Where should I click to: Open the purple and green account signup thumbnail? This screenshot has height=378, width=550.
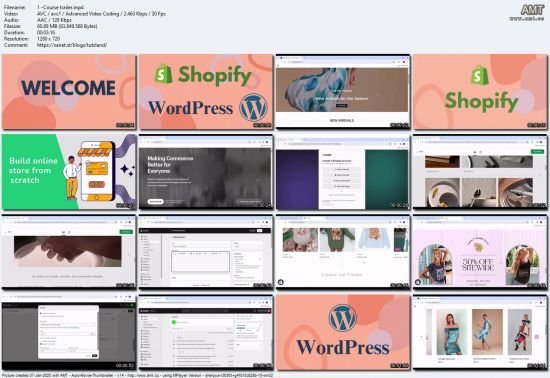click(x=342, y=172)
